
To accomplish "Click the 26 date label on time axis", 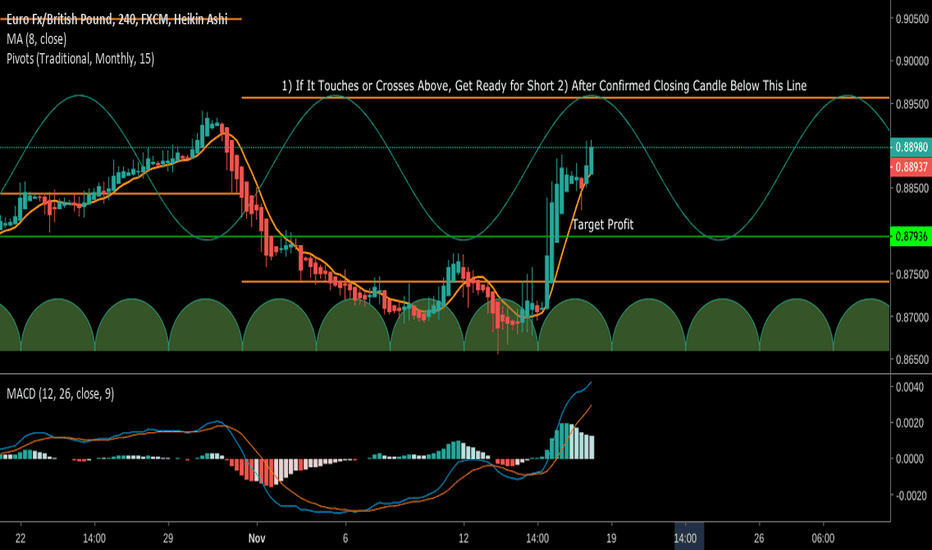I will tap(759, 539).
